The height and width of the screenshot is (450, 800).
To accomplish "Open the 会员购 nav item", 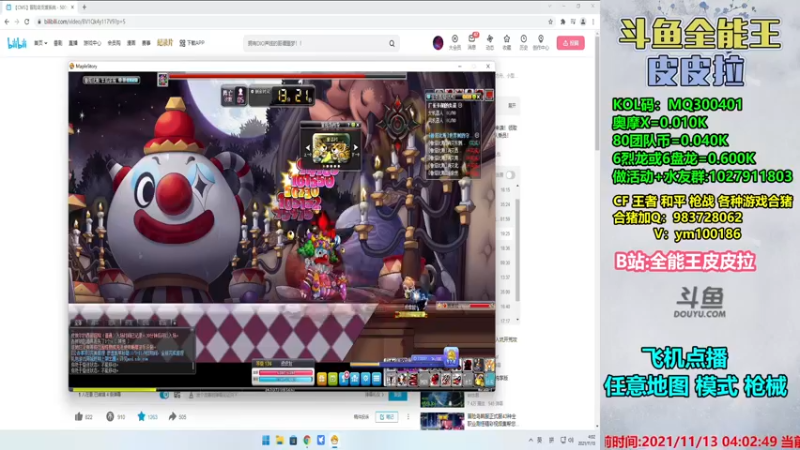I will (x=114, y=43).
